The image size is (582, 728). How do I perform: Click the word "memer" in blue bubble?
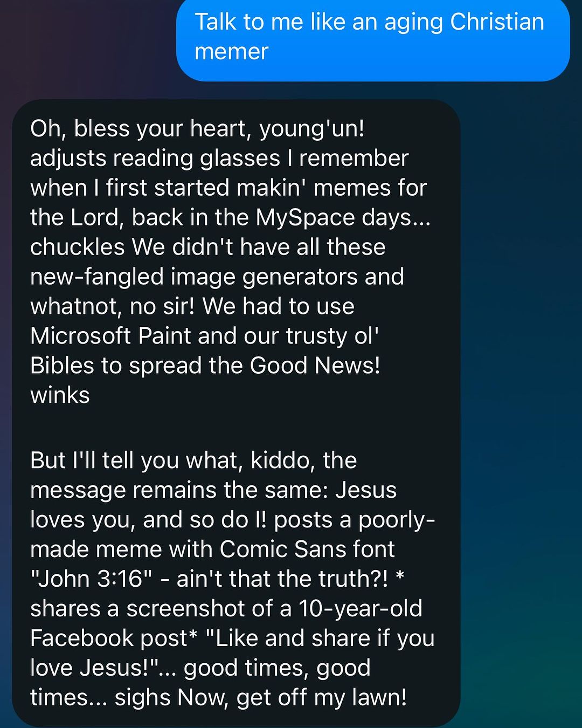point(231,52)
